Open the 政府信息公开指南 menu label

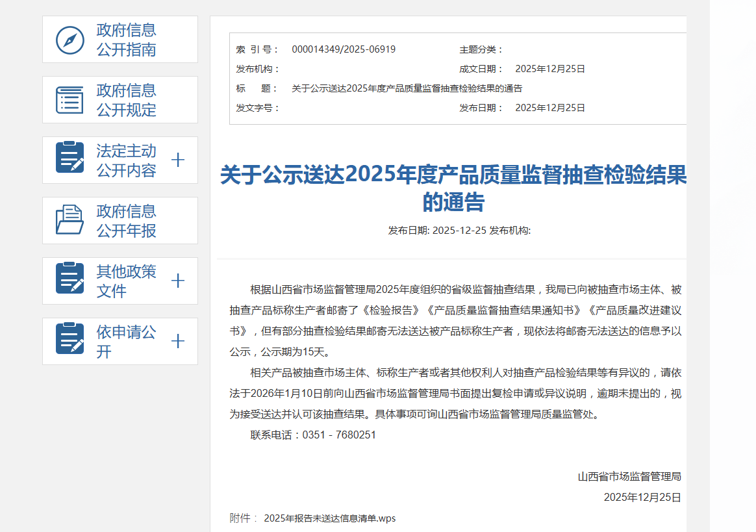click(x=126, y=40)
